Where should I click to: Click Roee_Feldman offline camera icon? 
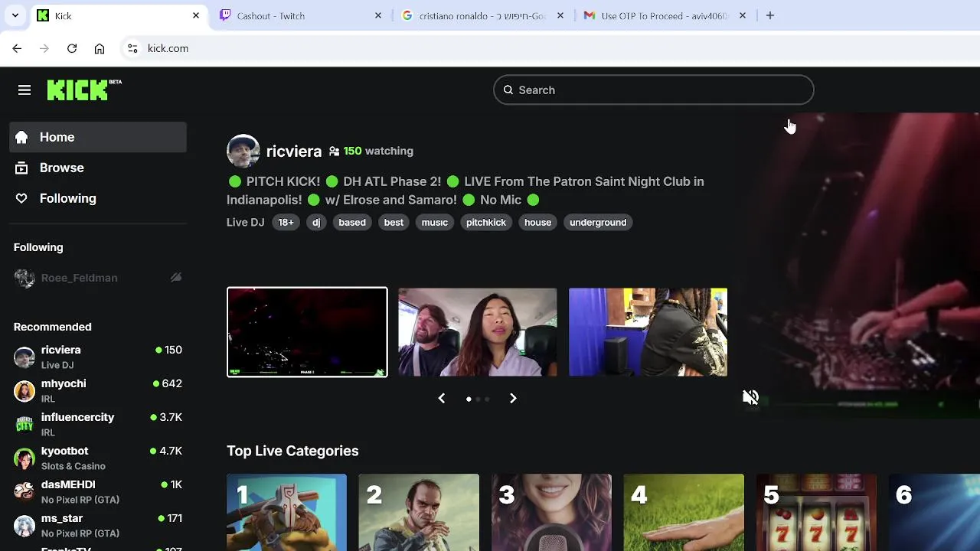[x=176, y=278]
